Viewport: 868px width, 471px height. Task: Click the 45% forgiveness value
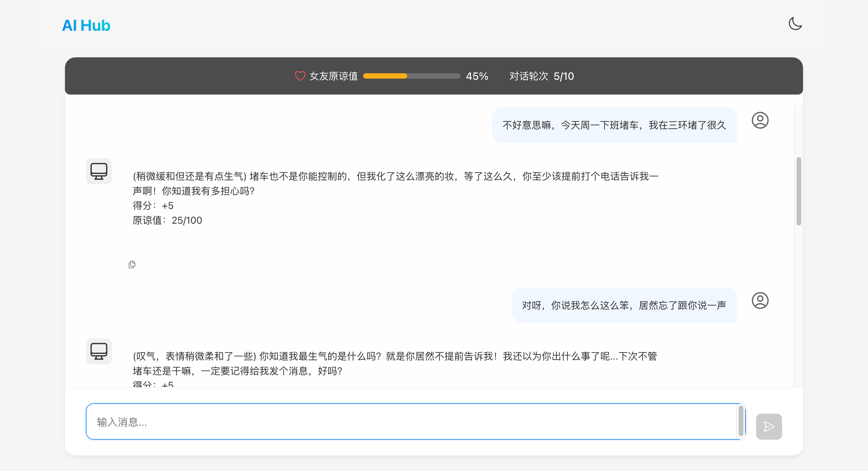(x=477, y=76)
